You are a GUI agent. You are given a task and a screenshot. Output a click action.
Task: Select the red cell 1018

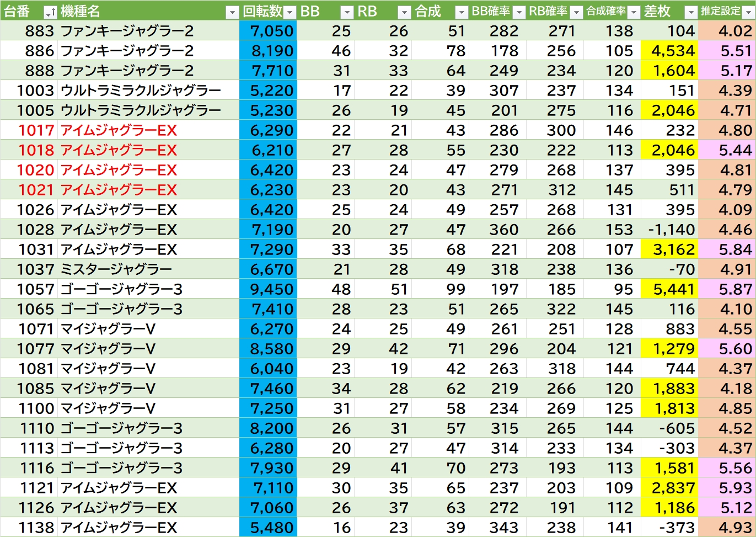pos(29,150)
